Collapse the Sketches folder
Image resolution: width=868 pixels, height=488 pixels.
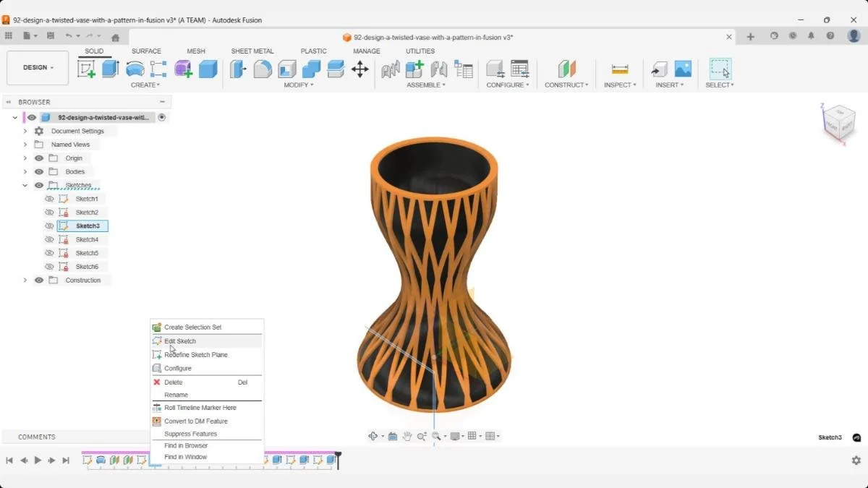tap(25, 186)
